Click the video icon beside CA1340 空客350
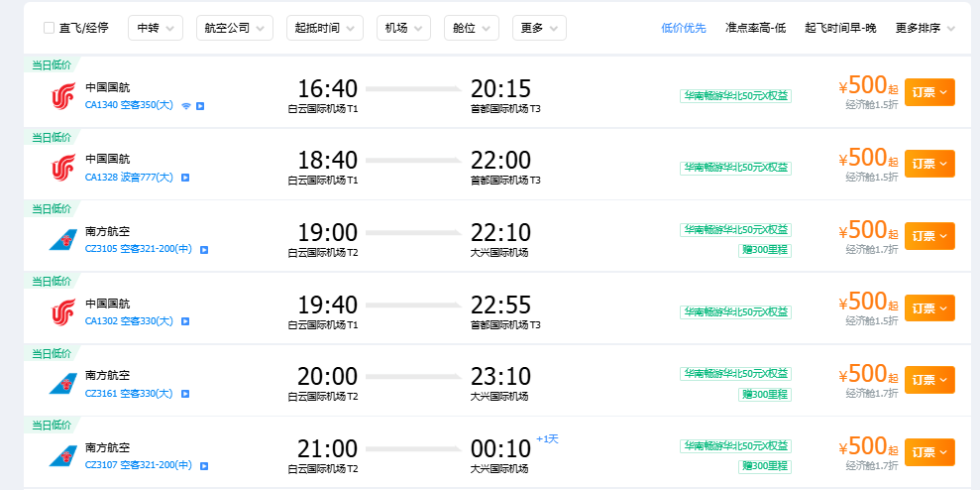The width and height of the screenshot is (980, 490). [200, 105]
